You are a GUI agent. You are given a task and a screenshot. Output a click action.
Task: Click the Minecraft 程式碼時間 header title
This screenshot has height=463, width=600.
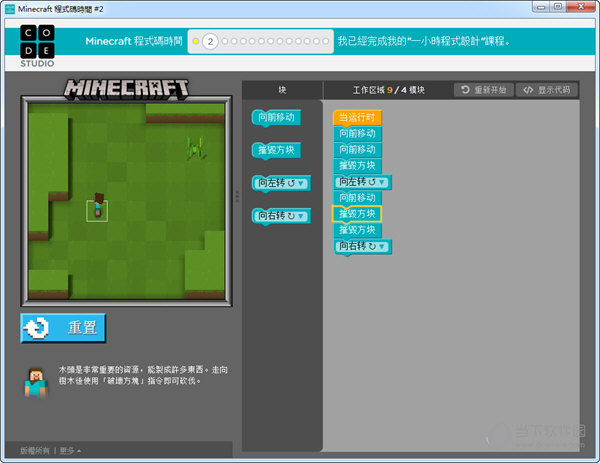tap(134, 41)
